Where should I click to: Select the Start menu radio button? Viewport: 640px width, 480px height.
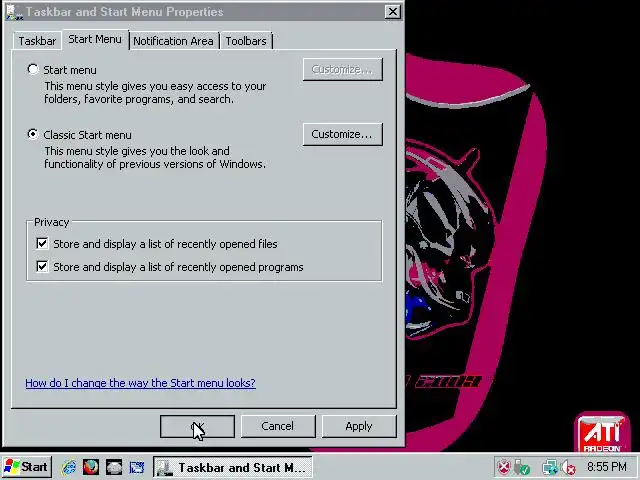click(x=33, y=69)
